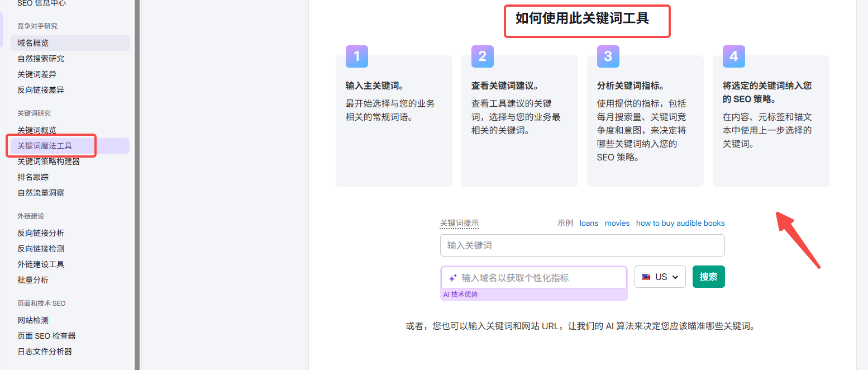
Task: Click the step 3 number badge
Action: click(608, 56)
